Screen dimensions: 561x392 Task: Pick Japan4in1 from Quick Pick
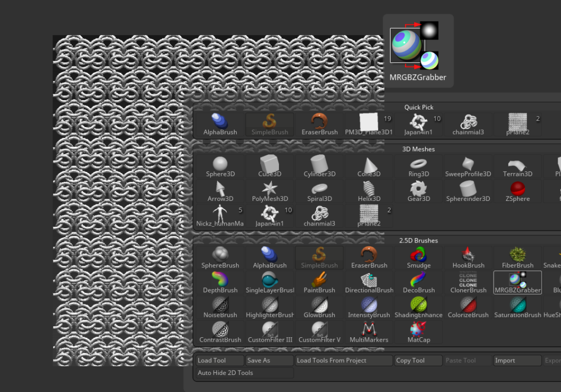coord(419,124)
